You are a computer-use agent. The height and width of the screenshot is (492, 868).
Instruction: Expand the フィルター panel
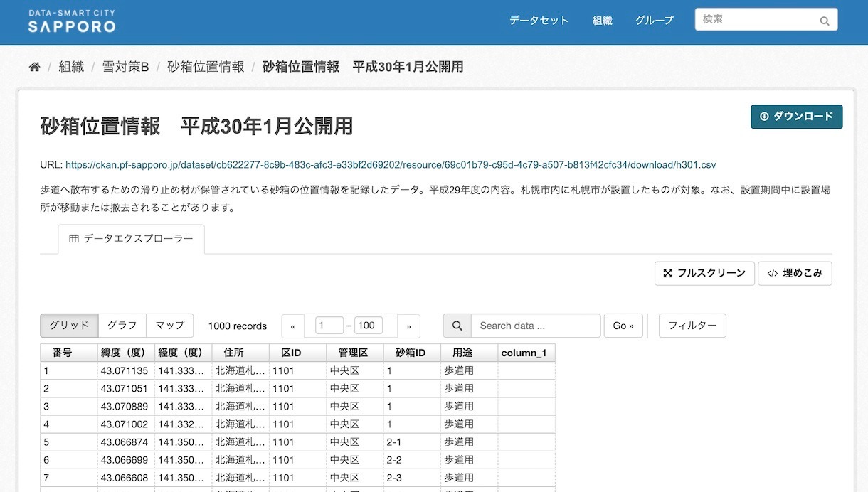(x=692, y=326)
